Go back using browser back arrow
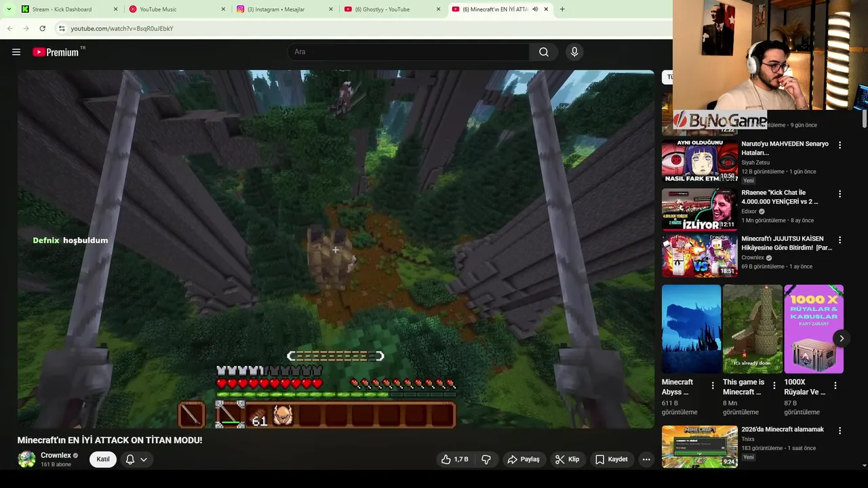 (9, 28)
